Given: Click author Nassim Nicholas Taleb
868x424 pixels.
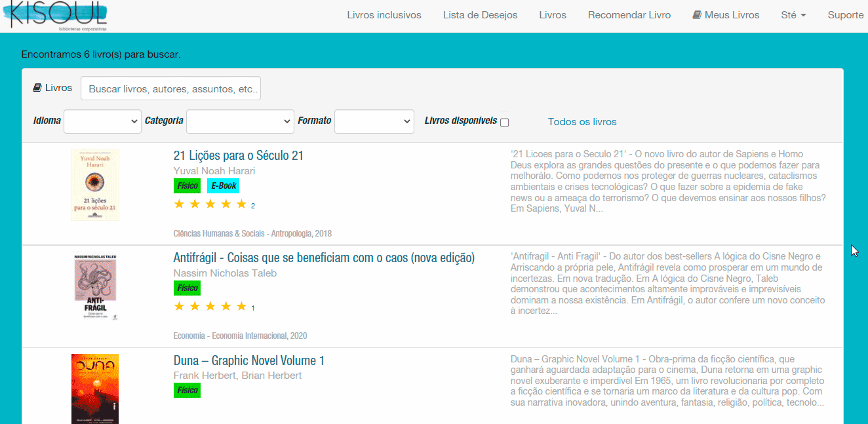Looking at the screenshot, I should [225, 273].
